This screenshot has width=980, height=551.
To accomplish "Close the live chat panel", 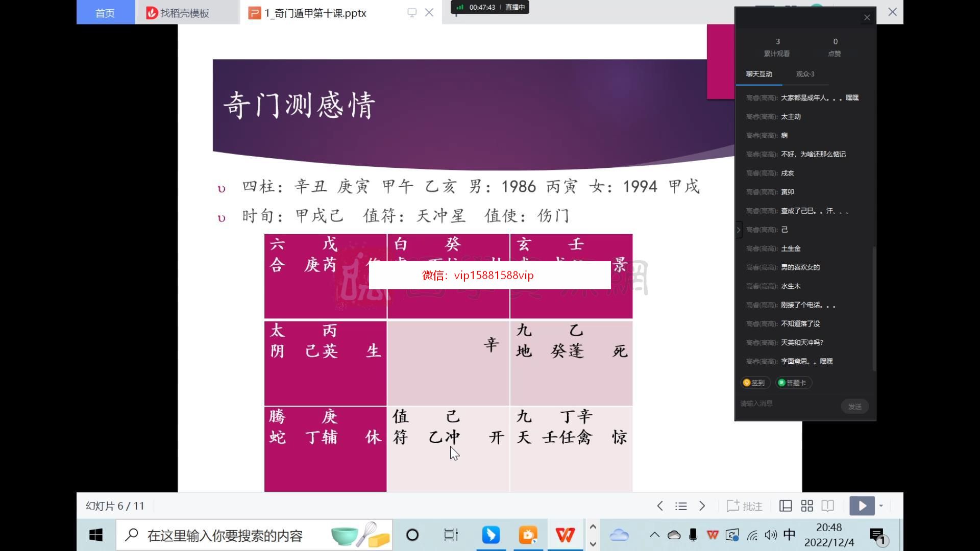I will pyautogui.click(x=867, y=18).
